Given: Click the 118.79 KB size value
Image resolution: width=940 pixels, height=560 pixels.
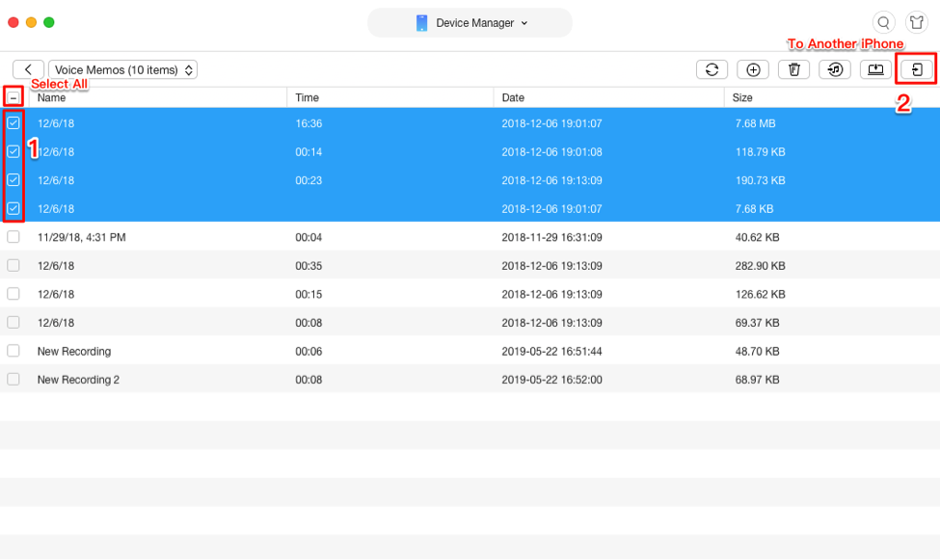Looking at the screenshot, I should [760, 151].
